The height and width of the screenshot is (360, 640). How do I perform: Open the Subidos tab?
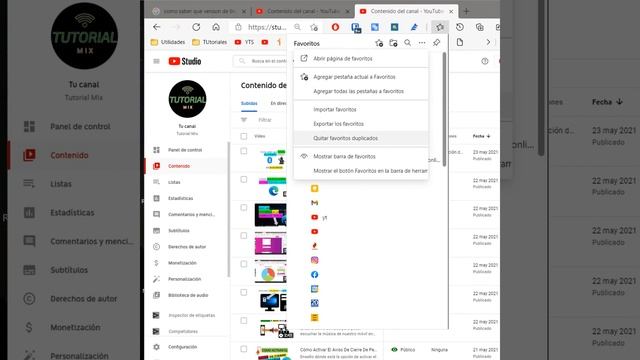249,104
